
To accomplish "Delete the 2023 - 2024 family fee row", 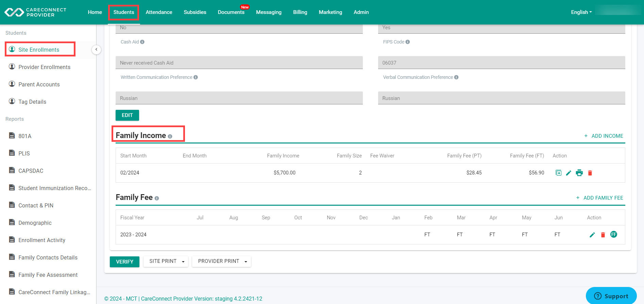I will [x=603, y=235].
